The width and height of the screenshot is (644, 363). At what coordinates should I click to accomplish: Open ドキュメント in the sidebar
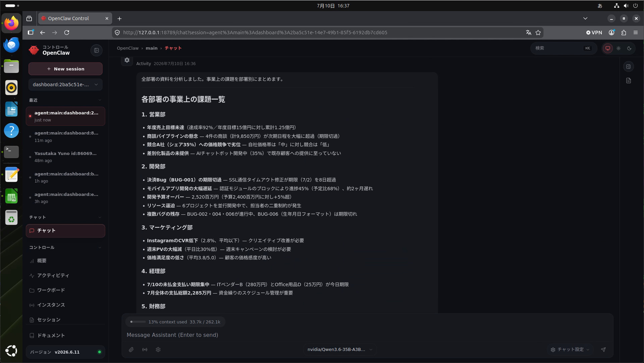coord(65,335)
